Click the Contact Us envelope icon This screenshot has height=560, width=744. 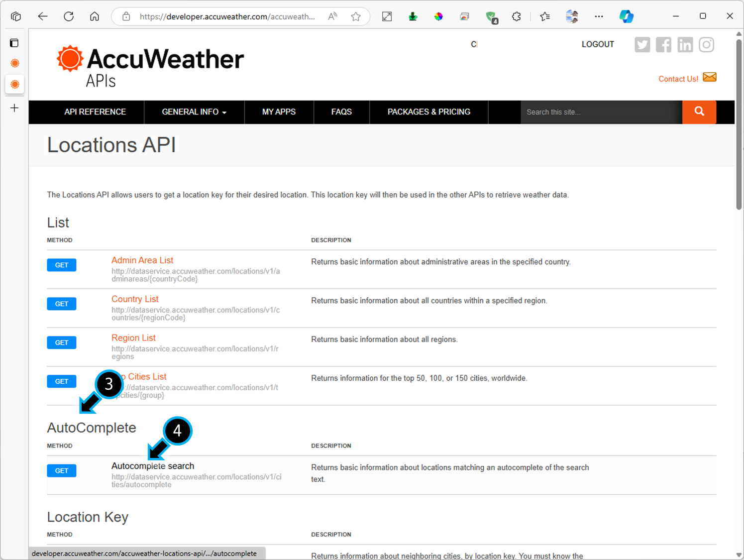pos(710,77)
